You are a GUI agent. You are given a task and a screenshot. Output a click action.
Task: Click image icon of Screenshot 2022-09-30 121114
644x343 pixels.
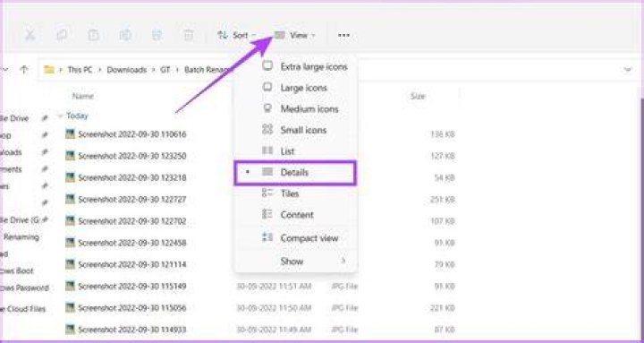[71, 264]
